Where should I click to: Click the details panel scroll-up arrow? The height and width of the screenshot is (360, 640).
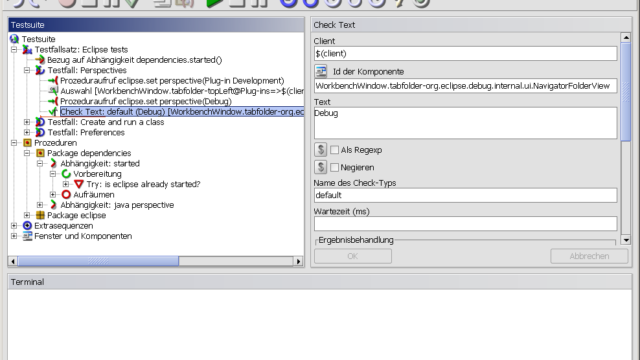(626, 38)
